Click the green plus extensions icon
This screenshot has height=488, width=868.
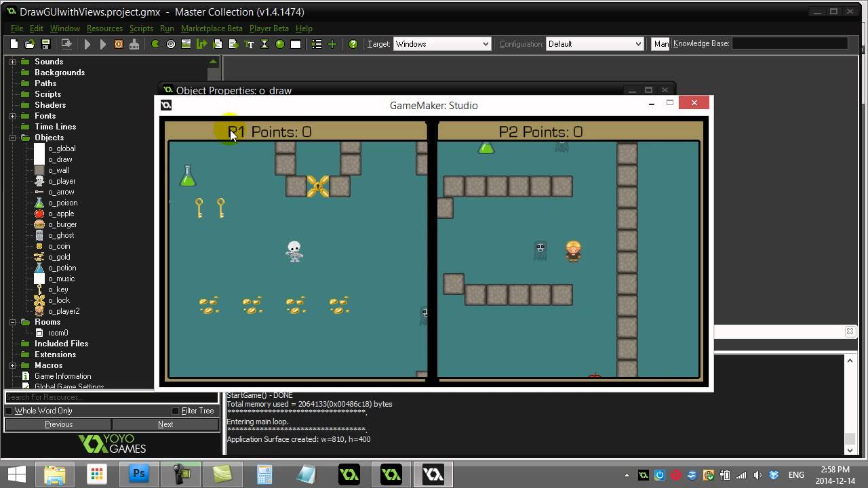[x=332, y=44]
